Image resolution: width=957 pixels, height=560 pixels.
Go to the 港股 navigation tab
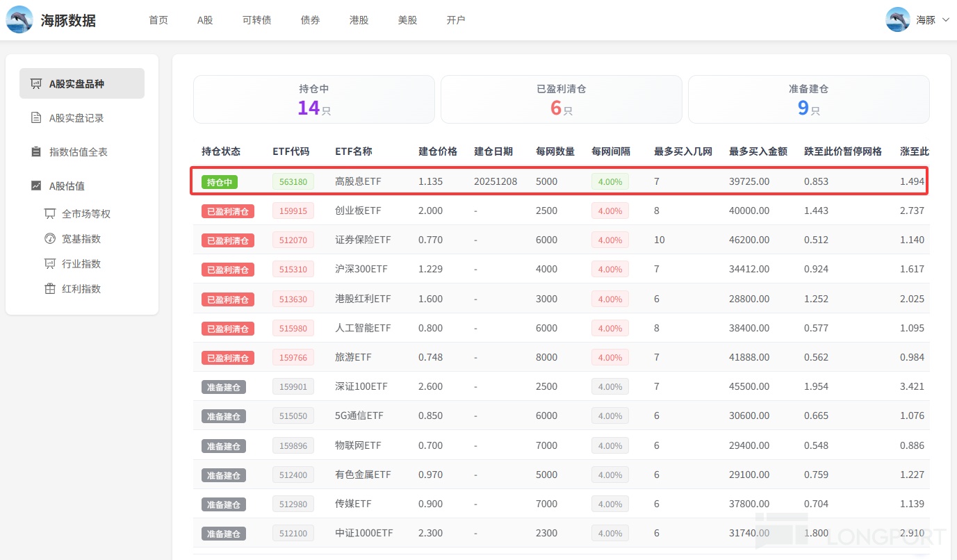tap(359, 20)
